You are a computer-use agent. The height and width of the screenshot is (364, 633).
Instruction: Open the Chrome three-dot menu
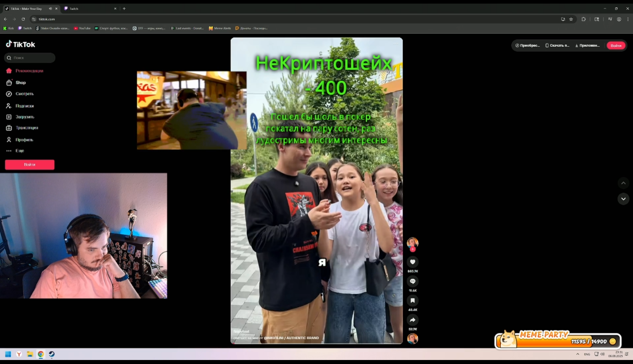[x=628, y=19]
